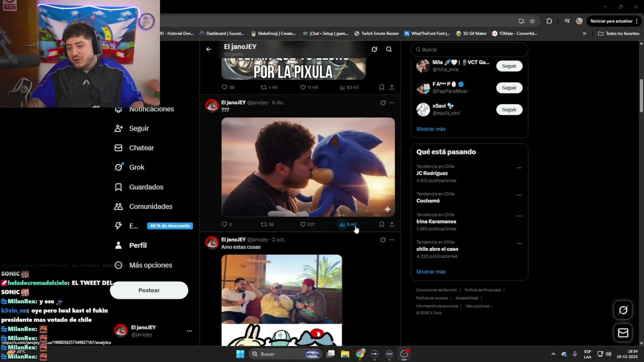Like the PIXULA tweet with 11 mil likes

pos(309,87)
